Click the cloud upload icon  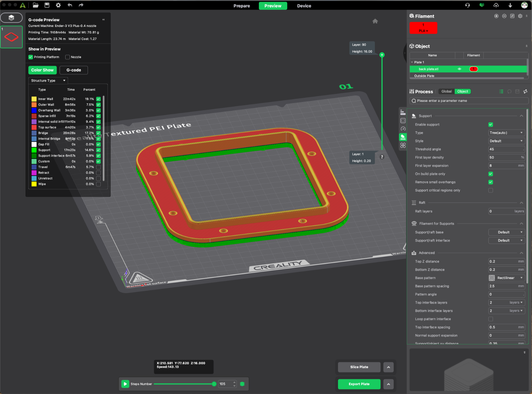(496, 5)
